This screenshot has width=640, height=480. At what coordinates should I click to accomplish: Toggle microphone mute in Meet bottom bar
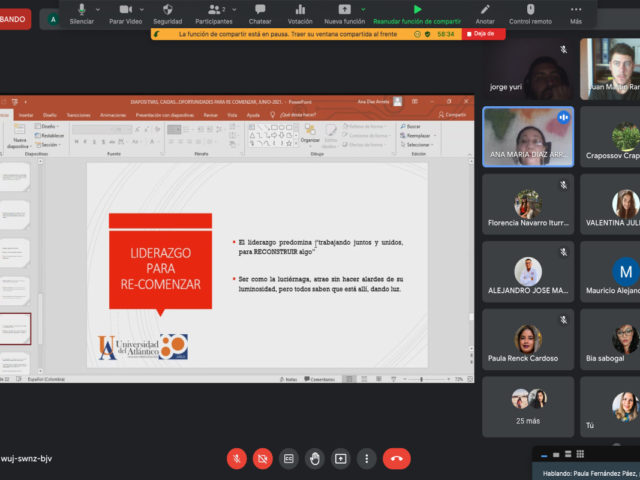(x=237, y=459)
